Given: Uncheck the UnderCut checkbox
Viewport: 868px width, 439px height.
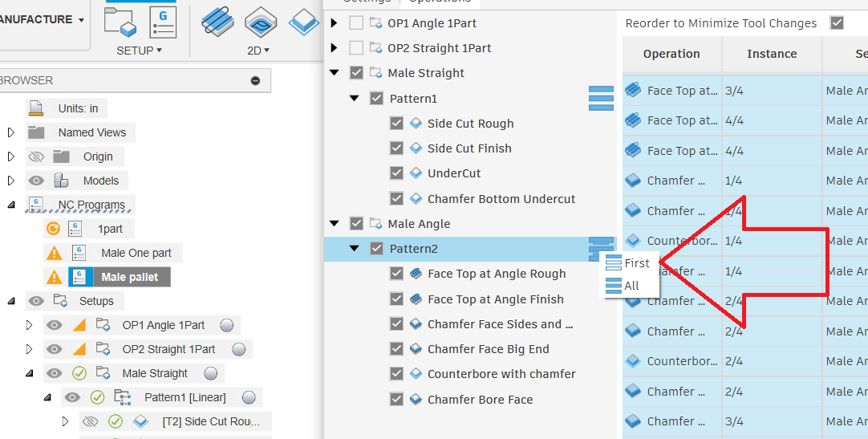Looking at the screenshot, I should (396, 173).
